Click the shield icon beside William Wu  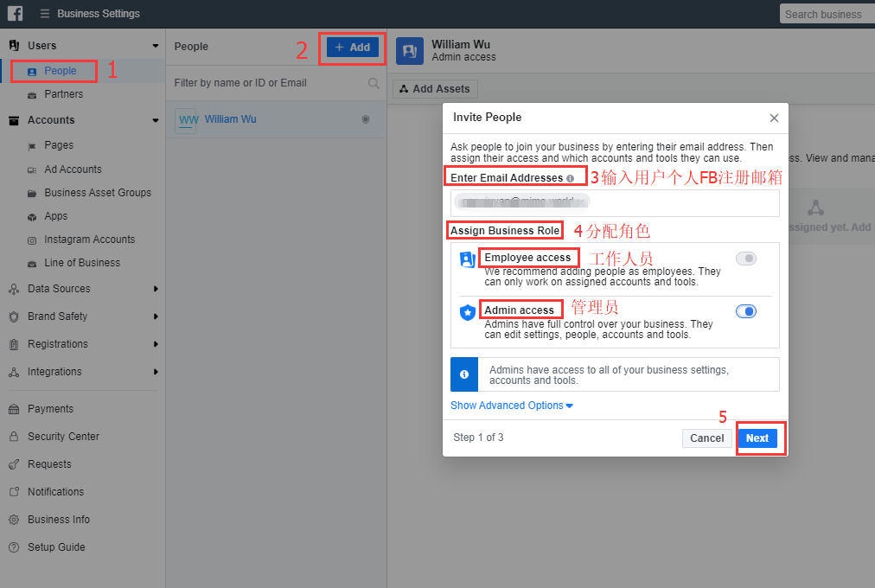click(366, 119)
